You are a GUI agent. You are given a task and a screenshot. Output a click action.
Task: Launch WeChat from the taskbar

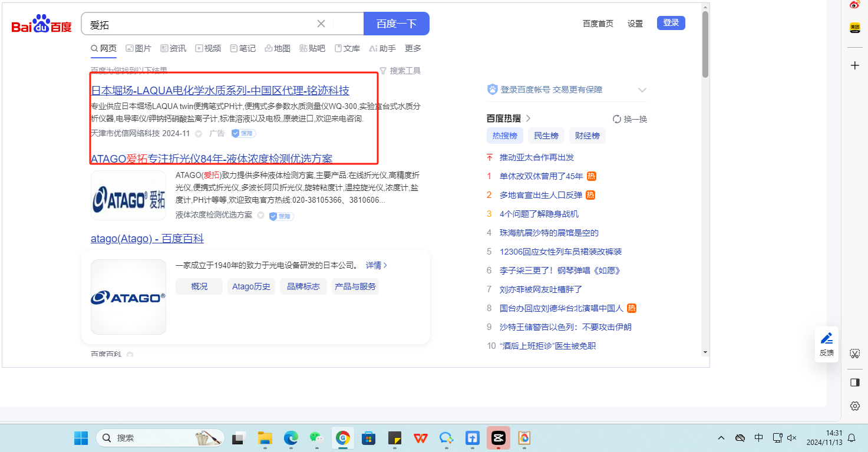[x=317, y=438]
